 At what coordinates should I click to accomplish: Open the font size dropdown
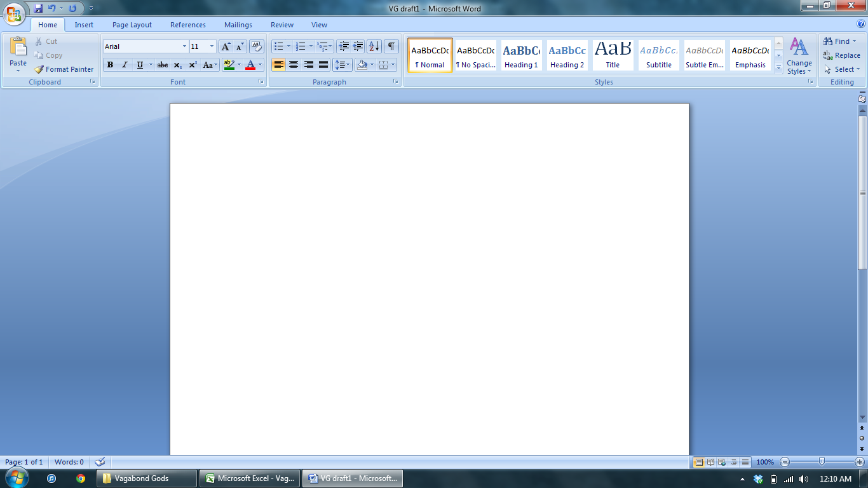click(x=212, y=46)
